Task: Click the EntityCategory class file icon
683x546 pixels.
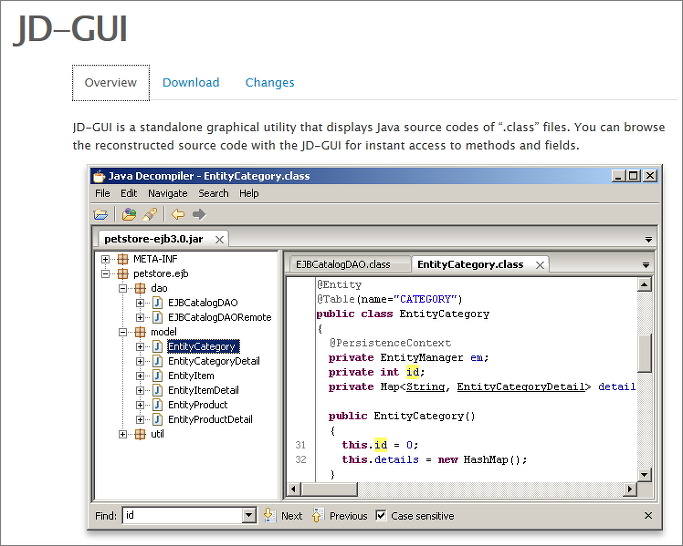Action: click(x=157, y=346)
